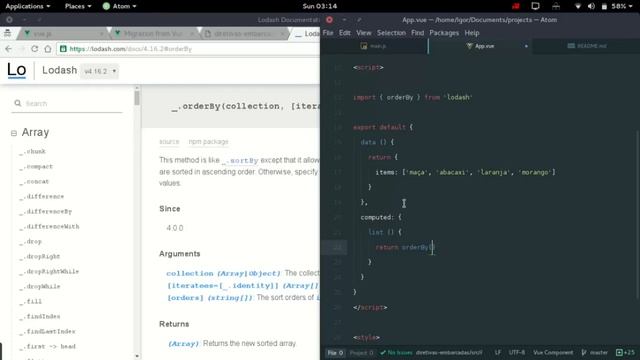Viewport: 640px width, 360px height.
Task: Open _.difference in the Array list
Action: 42,196
